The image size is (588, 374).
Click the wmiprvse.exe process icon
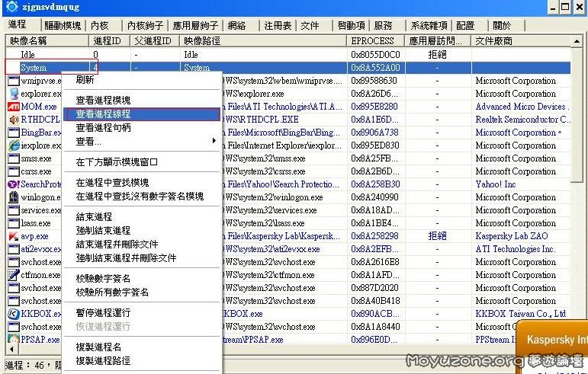point(14,81)
